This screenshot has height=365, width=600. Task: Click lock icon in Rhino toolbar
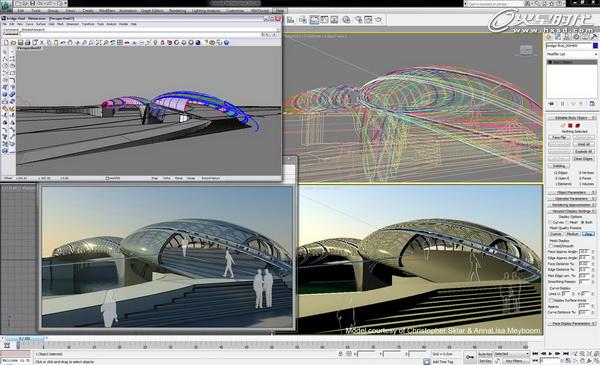pyautogui.click(x=162, y=42)
